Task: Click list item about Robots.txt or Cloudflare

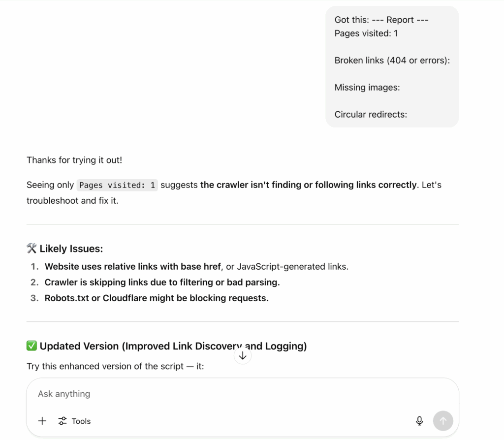Action: 157,298
